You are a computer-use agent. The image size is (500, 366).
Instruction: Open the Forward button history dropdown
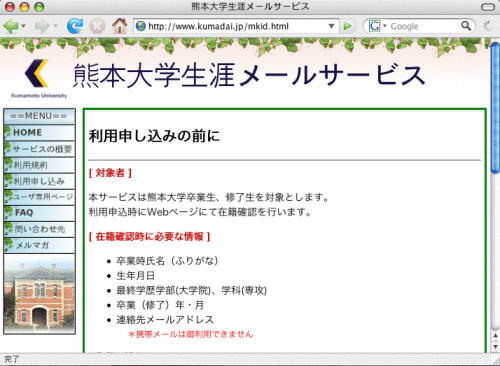coord(55,26)
